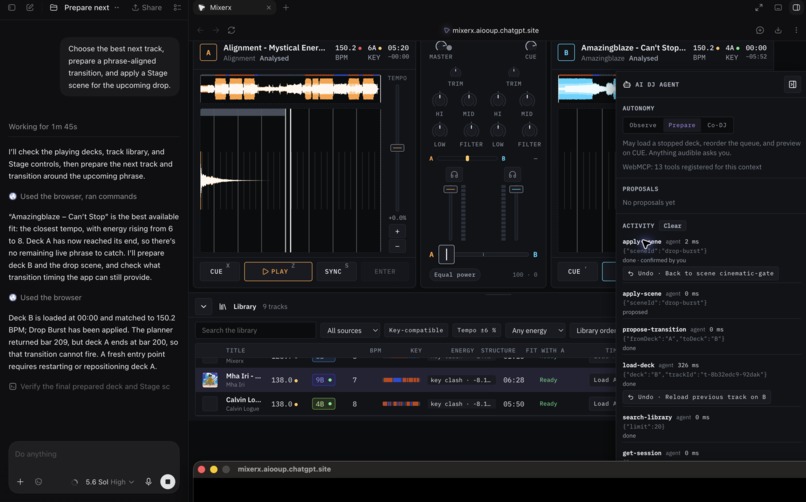Click the deck A badge

pos(208,52)
